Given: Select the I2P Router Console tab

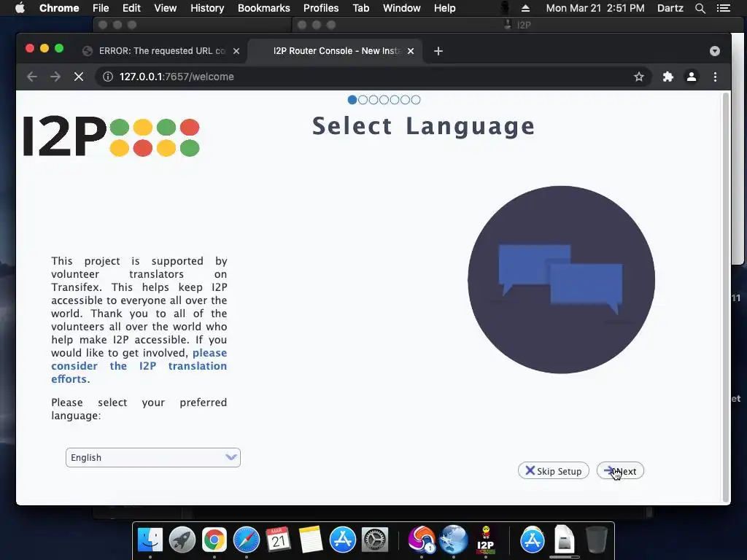Looking at the screenshot, I should tap(333, 51).
